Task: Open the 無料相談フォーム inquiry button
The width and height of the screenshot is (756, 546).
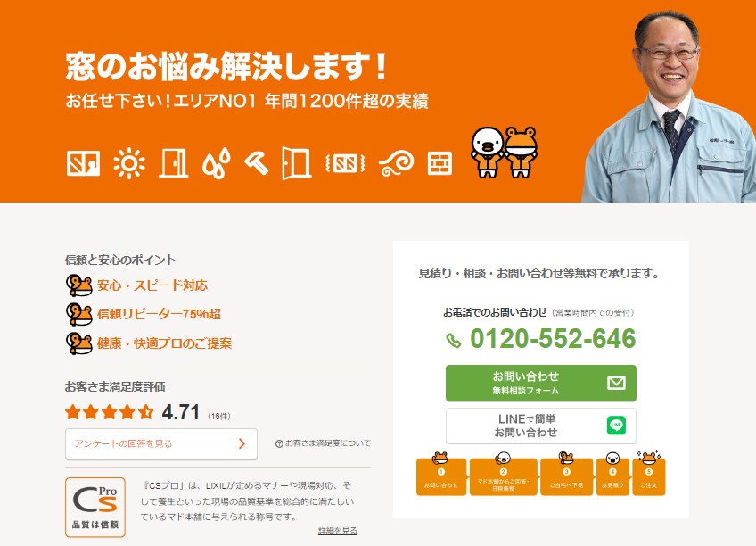Action: [x=540, y=383]
